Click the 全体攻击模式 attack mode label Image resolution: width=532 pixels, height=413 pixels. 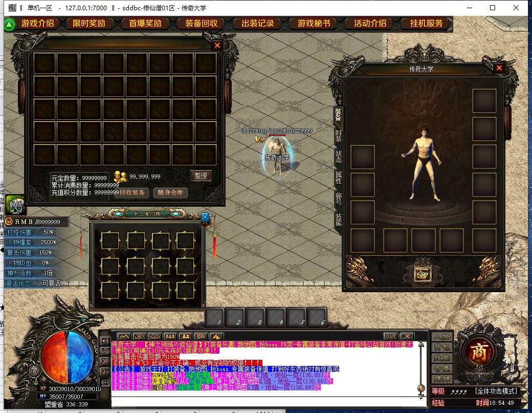point(496,392)
